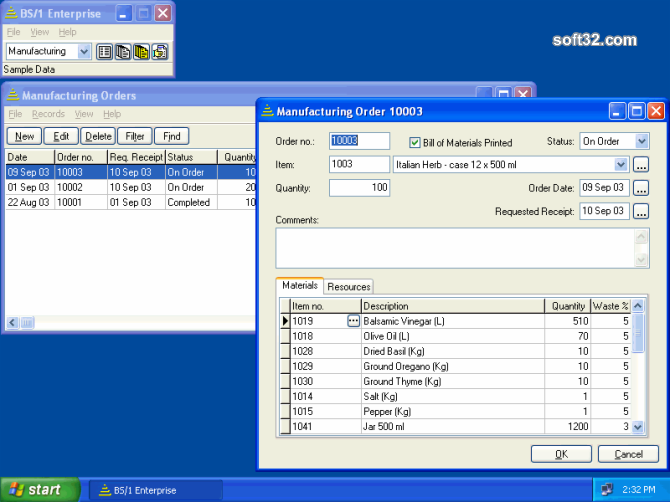Click the first toolbar icon in BS/1 Enterprise

coord(104,52)
